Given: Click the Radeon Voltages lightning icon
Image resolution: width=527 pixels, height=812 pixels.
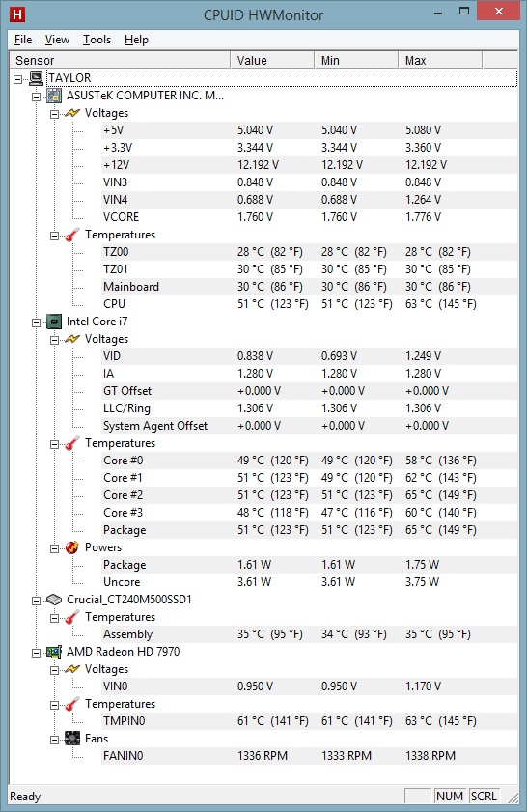Looking at the screenshot, I should [72, 669].
